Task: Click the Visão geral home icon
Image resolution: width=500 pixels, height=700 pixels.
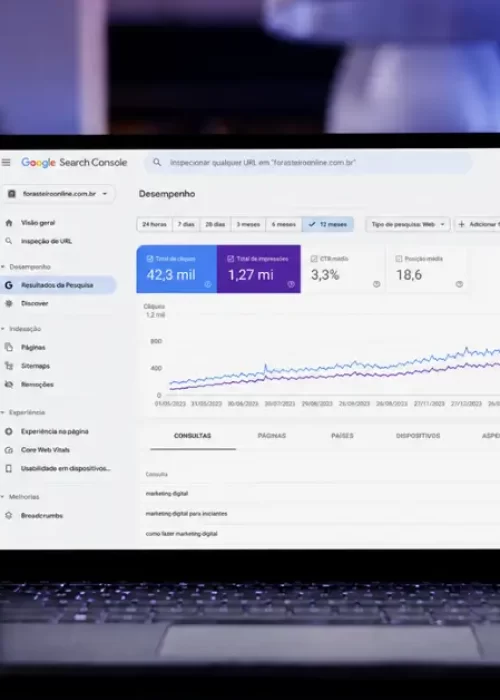Action: click(x=8, y=223)
